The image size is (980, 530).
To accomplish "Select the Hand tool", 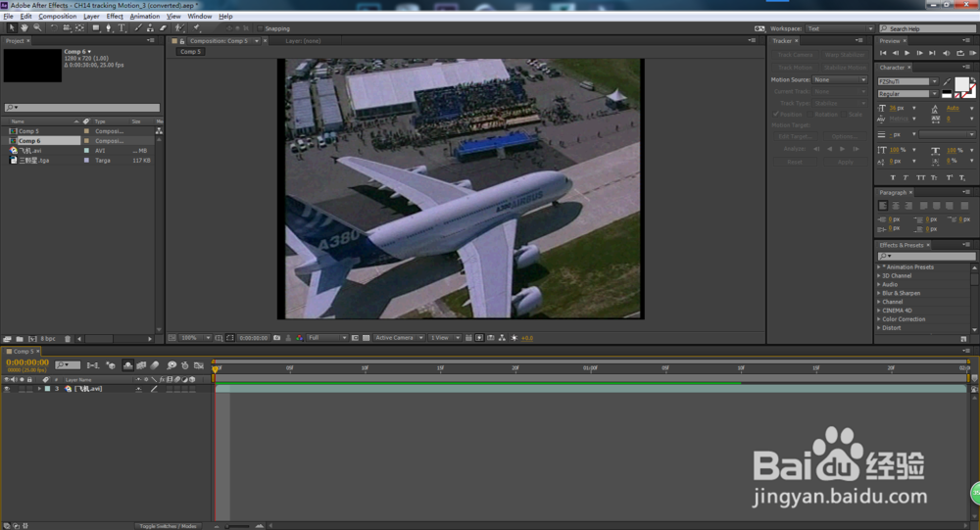I will pyautogui.click(x=24, y=28).
